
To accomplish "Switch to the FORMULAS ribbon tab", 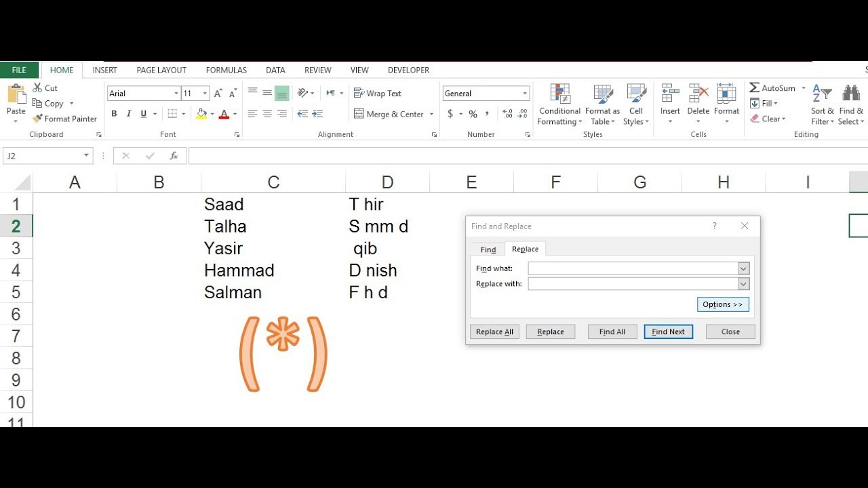I will pyautogui.click(x=226, y=70).
